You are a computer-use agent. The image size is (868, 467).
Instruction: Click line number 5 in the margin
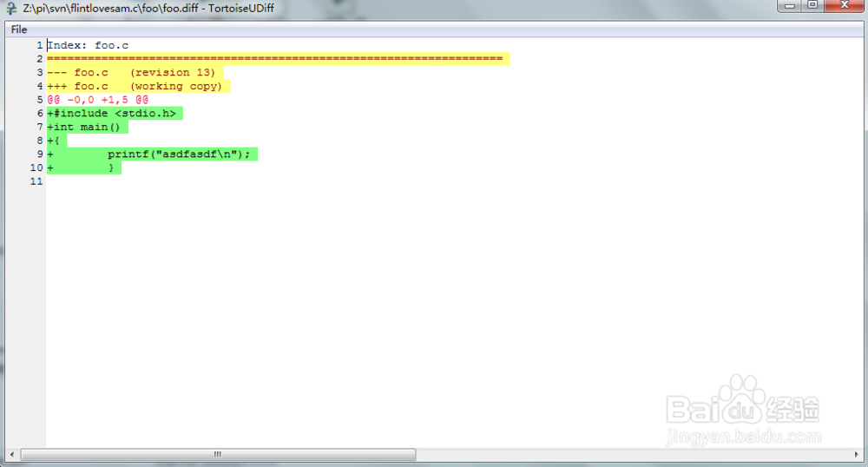pos(40,100)
